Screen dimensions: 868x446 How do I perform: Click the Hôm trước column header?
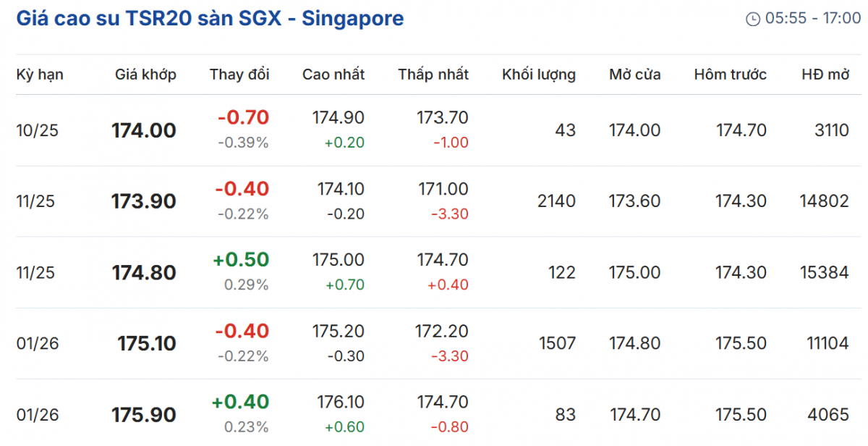(x=730, y=75)
